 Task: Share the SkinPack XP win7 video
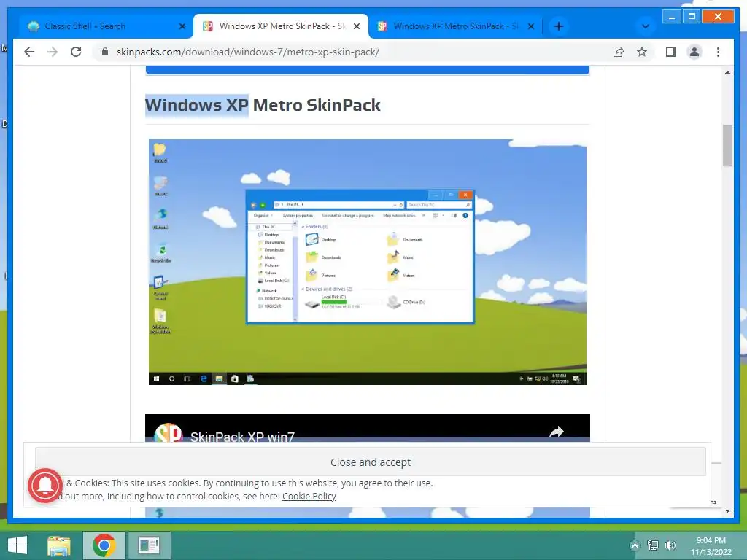coord(557,432)
